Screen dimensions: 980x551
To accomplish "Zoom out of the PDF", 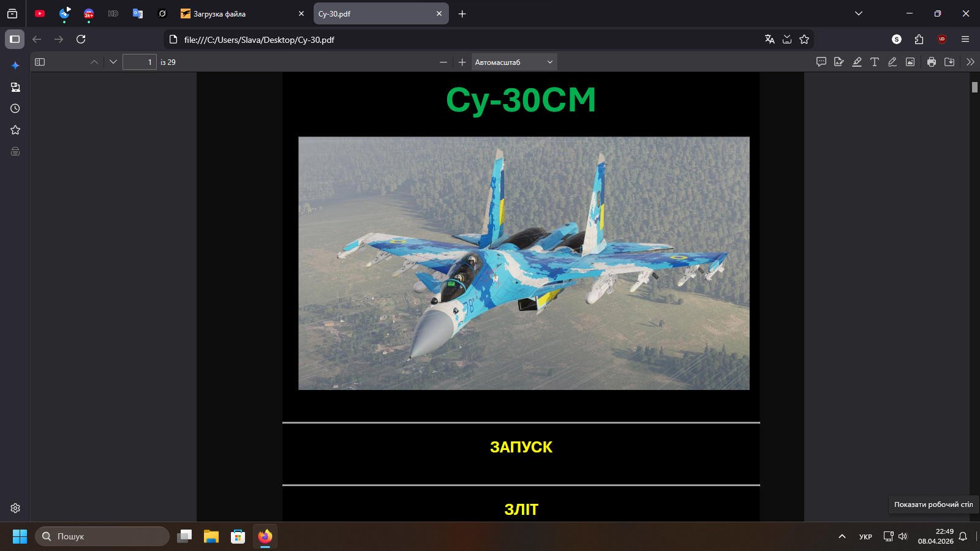I will pos(443,62).
